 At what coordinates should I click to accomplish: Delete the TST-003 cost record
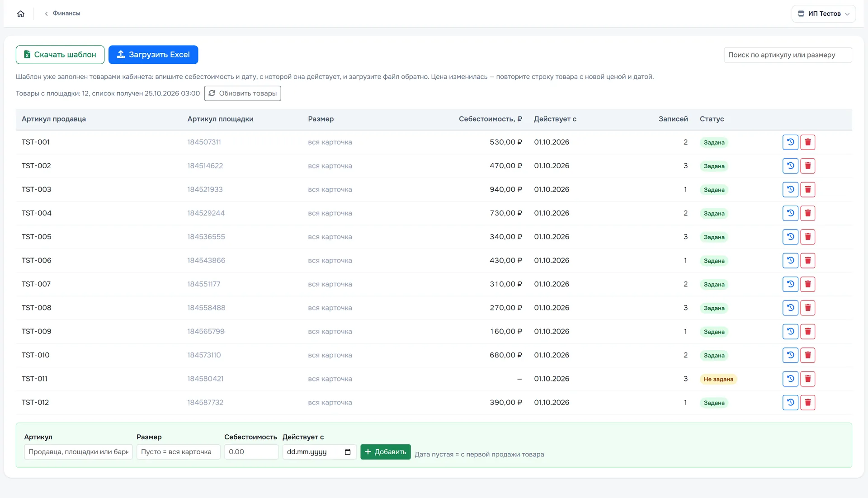pyautogui.click(x=808, y=190)
